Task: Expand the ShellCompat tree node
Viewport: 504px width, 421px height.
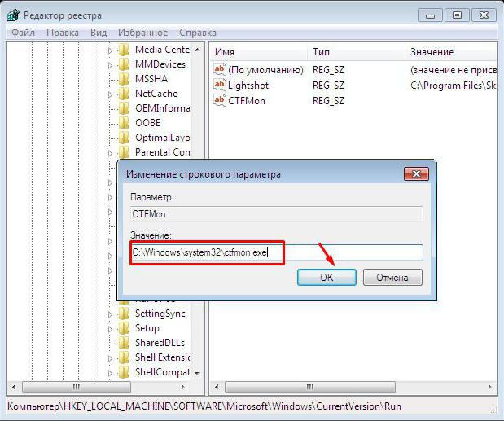Action: pos(110,373)
